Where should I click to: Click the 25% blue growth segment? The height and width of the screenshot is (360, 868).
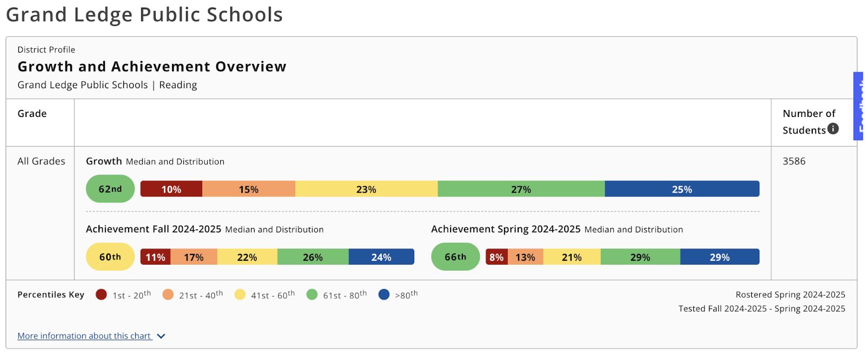[682, 189]
